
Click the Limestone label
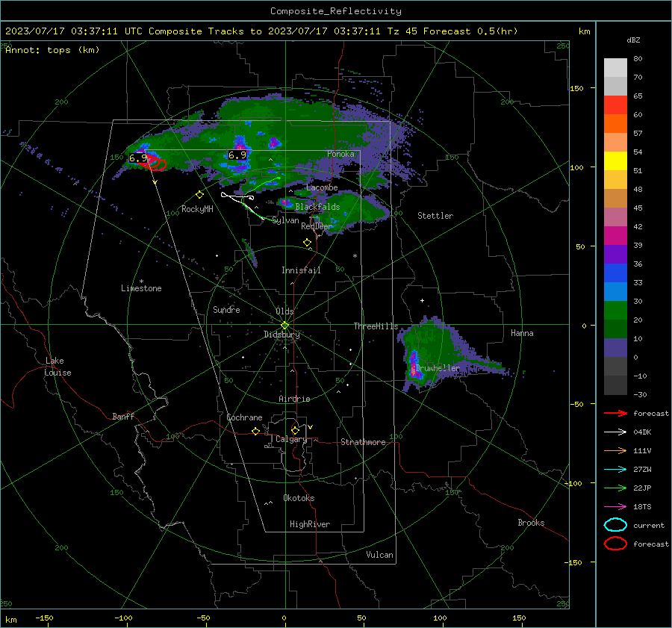[x=141, y=288]
